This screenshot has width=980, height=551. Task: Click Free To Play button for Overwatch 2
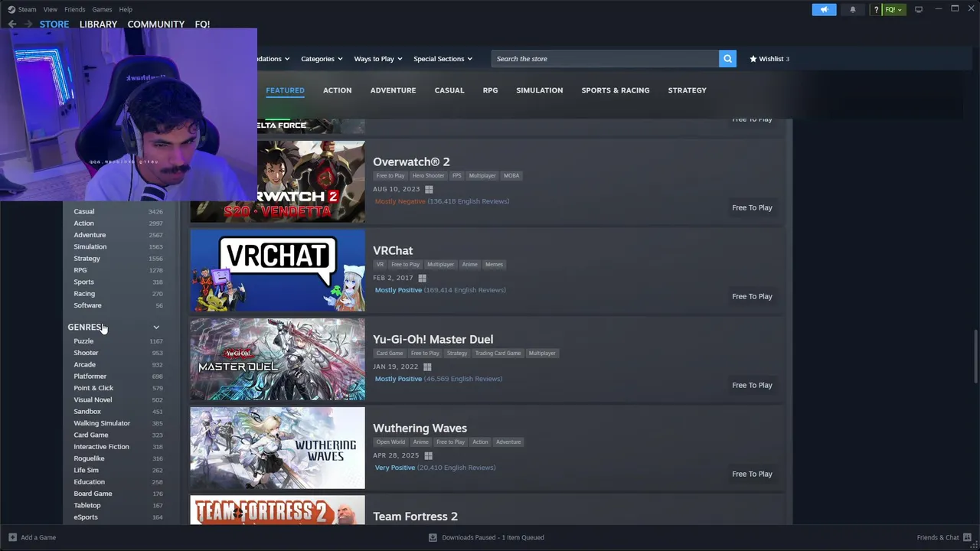click(752, 207)
